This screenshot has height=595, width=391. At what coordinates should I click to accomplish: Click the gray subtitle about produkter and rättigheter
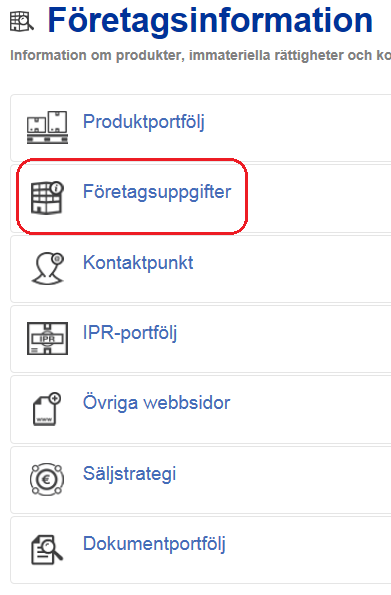click(x=200, y=55)
